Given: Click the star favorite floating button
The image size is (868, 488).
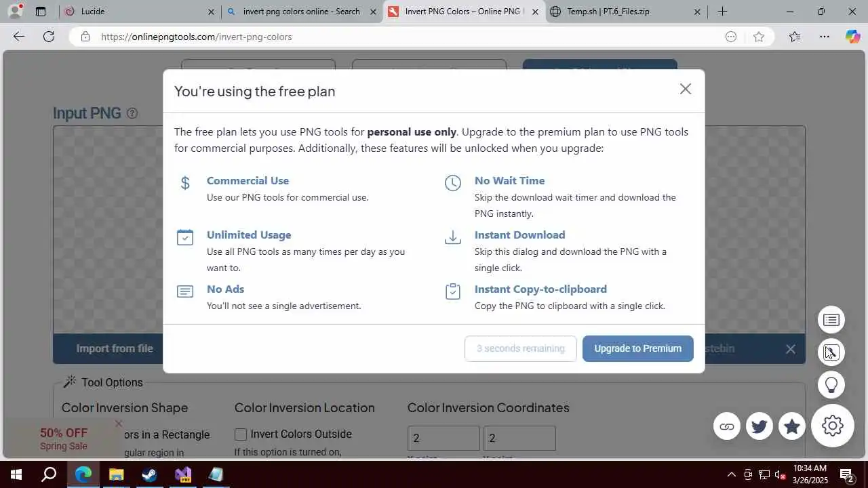Looking at the screenshot, I should 792,426.
